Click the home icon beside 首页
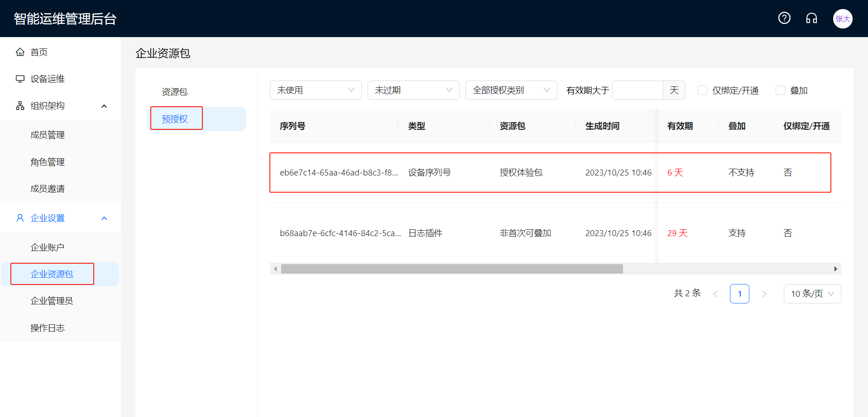Viewport: 868px width, 417px height. click(x=20, y=52)
